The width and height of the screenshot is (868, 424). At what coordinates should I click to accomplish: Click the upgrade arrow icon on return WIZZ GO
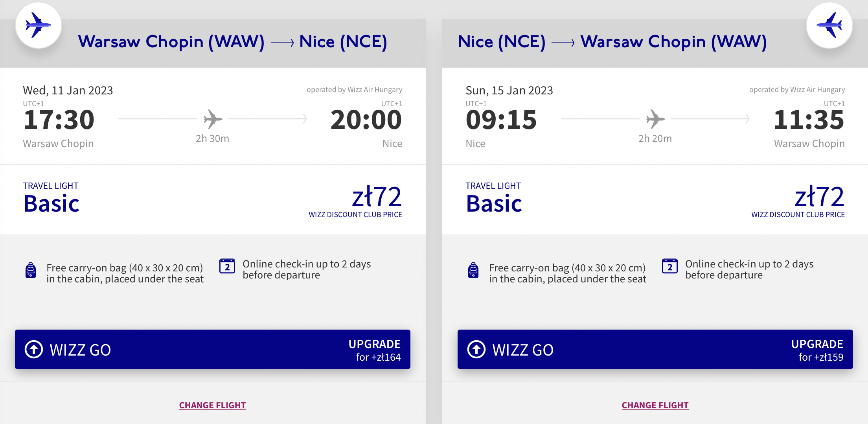(x=476, y=349)
